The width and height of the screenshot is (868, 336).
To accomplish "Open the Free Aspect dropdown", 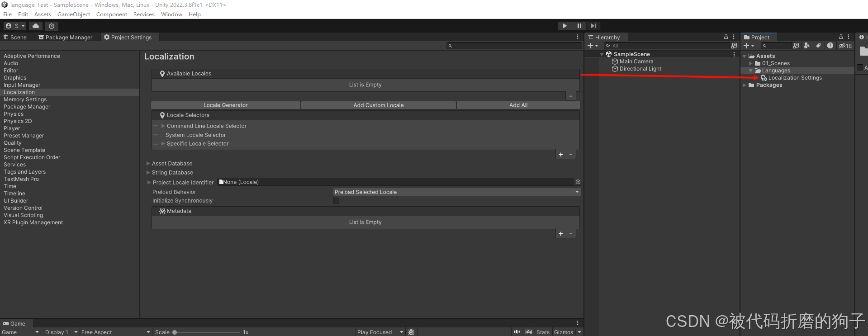I will pyautogui.click(x=115, y=332).
